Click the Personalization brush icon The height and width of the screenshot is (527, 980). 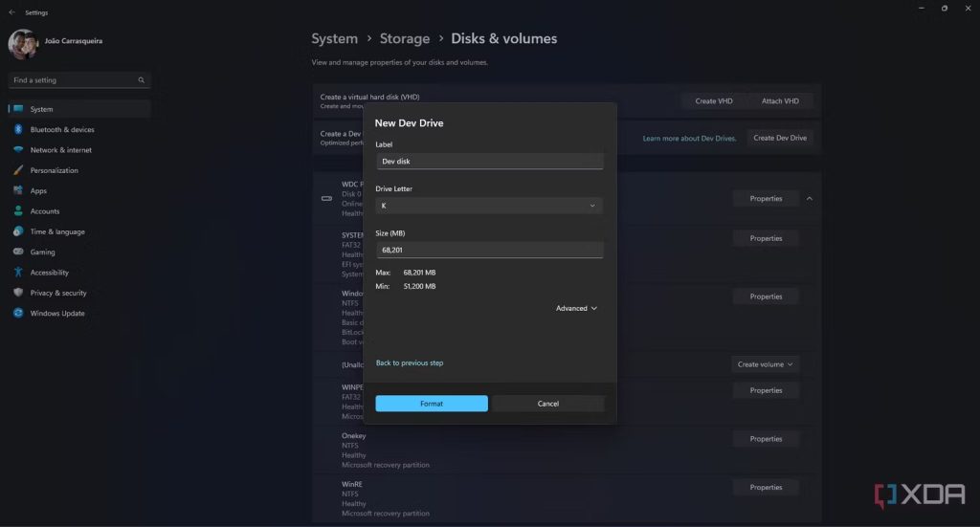(19, 170)
